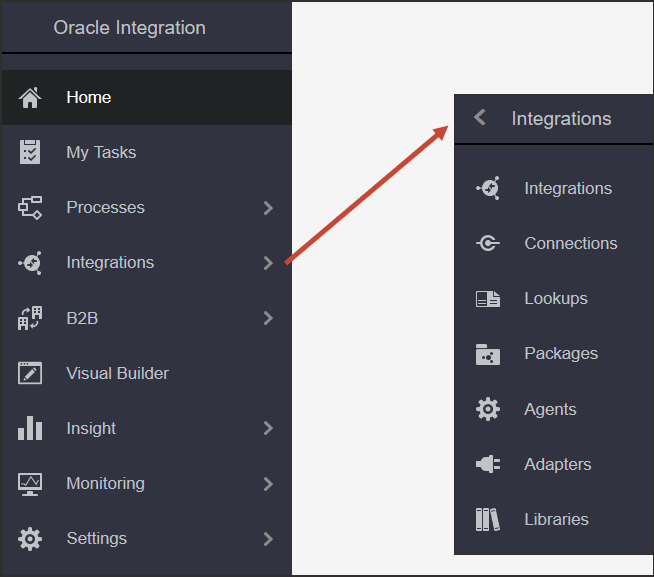Expand the Insight submenu chevron

[x=268, y=428]
